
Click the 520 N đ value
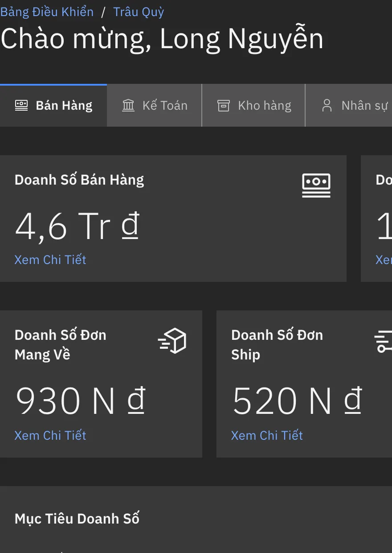coord(298,400)
